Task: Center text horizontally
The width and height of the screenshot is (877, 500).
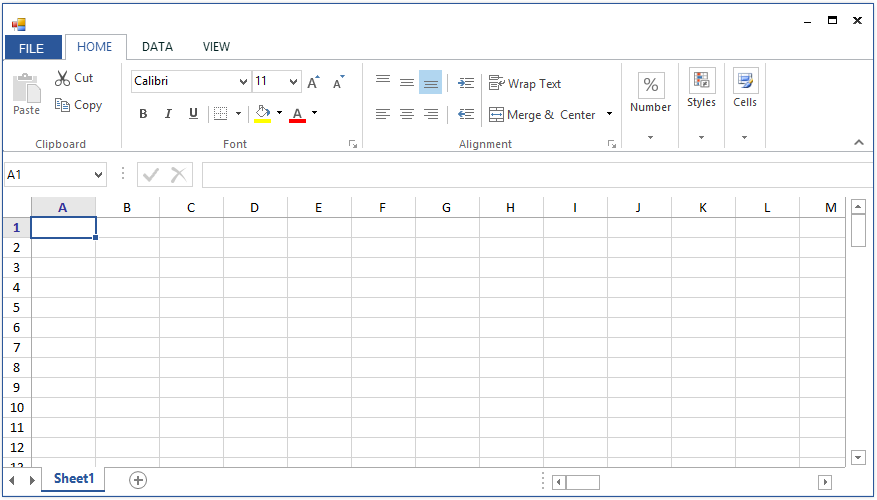Action: [407, 114]
